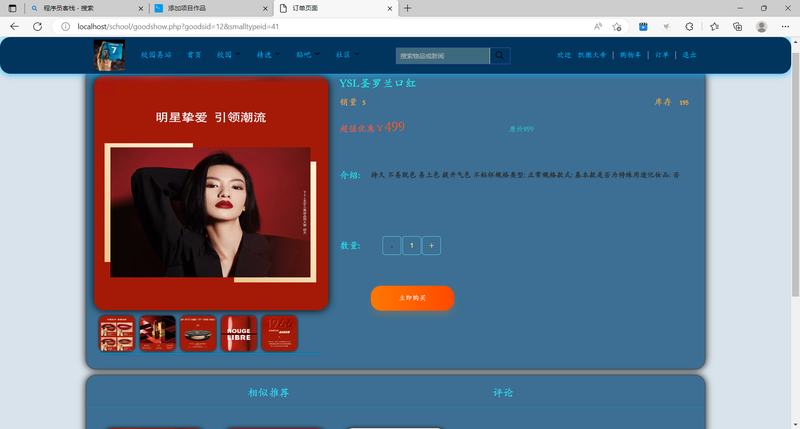This screenshot has width=800, height=429.
Task: Switch to the 添加项目作品 tab
Action: (x=210, y=8)
